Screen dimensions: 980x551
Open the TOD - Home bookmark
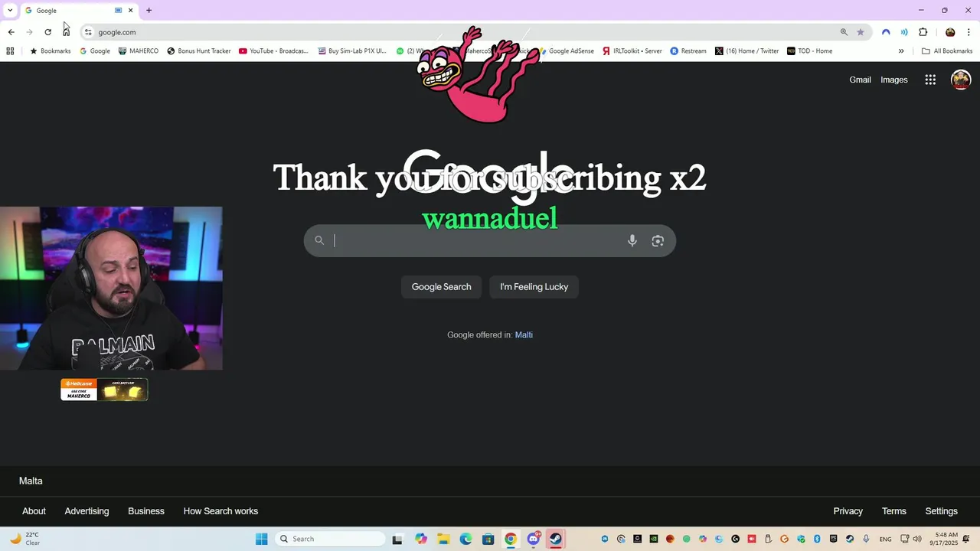tap(810, 51)
